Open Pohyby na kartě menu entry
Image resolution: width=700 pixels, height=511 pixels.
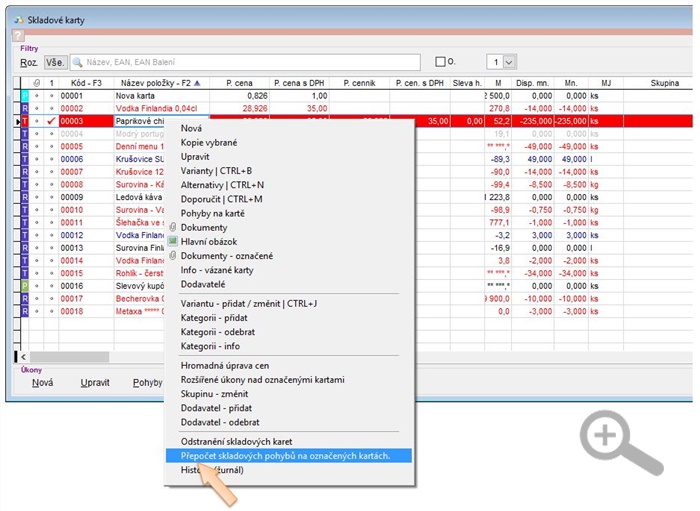(x=212, y=214)
